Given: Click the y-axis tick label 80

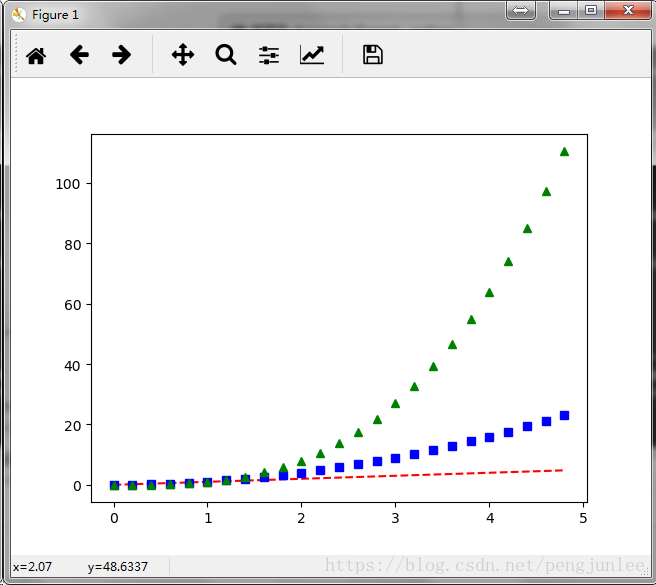Looking at the screenshot, I should 72,245.
